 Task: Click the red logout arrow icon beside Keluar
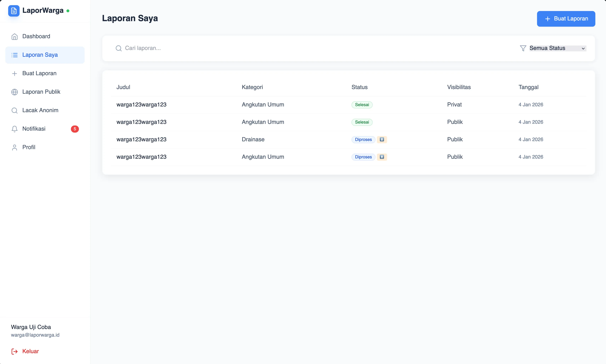[x=14, y=351]
